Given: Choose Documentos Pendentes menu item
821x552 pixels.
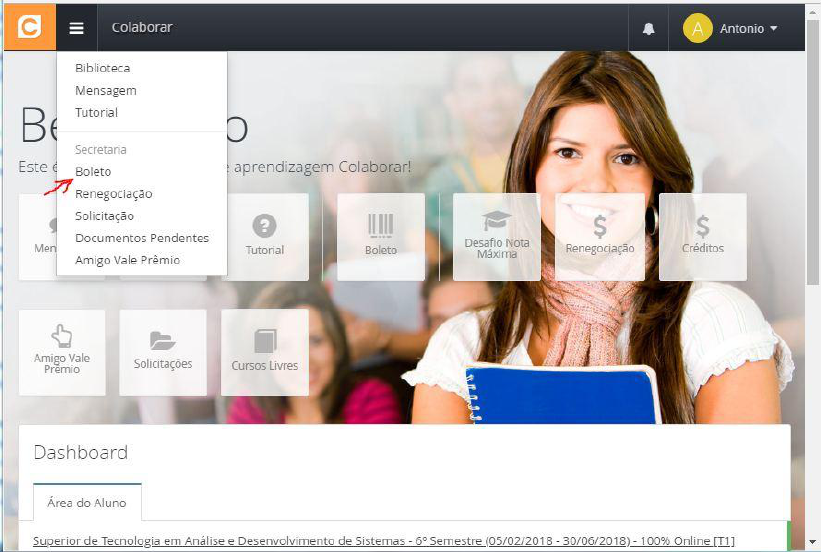Looking at the screenshot, I should [x=141, y=238].
